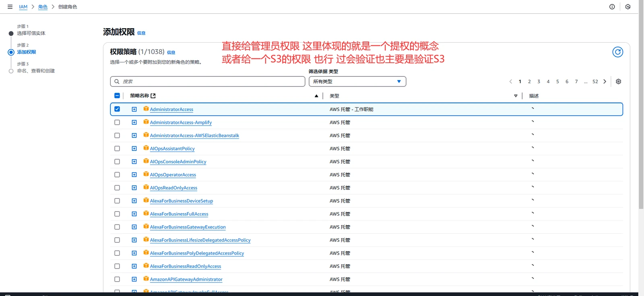The height and width of the screenshot is (296, 644).
Task: Click the search magnifier icon
Action: (117, 82)
